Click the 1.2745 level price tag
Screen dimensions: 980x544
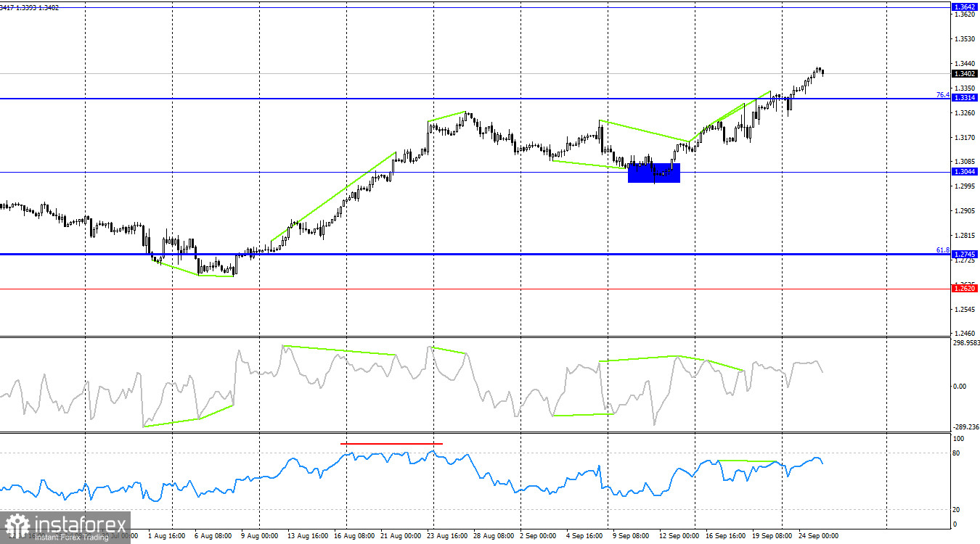pyautogui.click(x=965, y=254)
